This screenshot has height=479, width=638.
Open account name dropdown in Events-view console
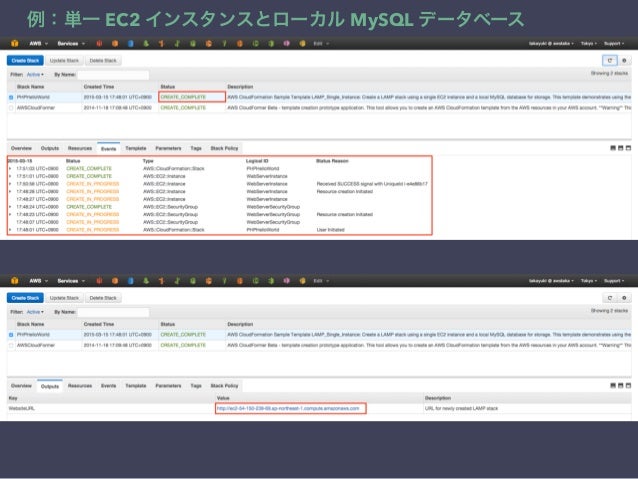(551, 44)
